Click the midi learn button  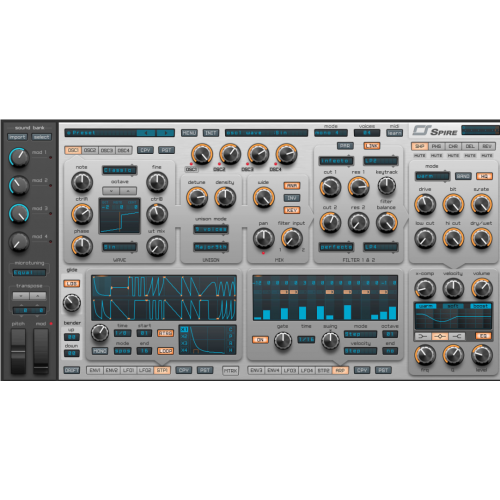click(x=395, y=133)
